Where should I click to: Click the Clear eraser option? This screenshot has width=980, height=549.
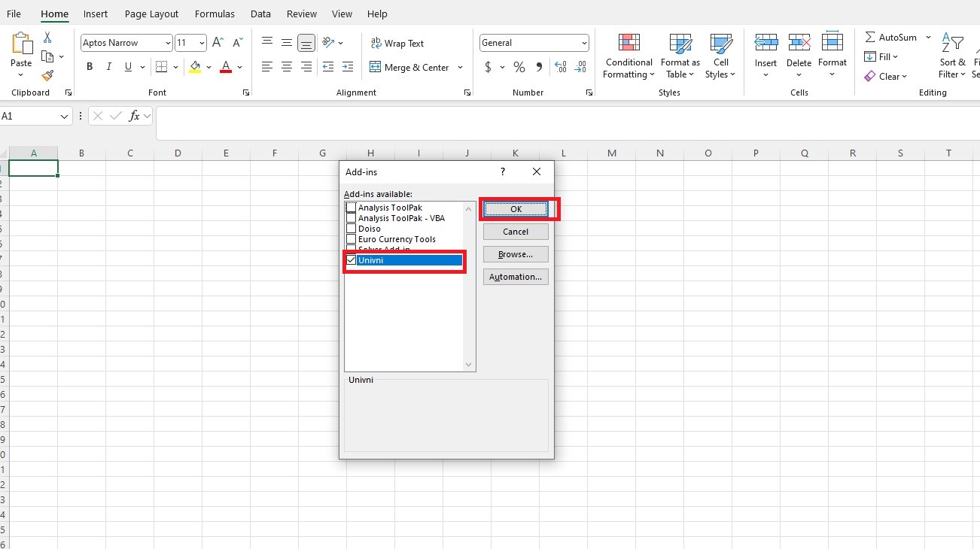coord(886,76)
